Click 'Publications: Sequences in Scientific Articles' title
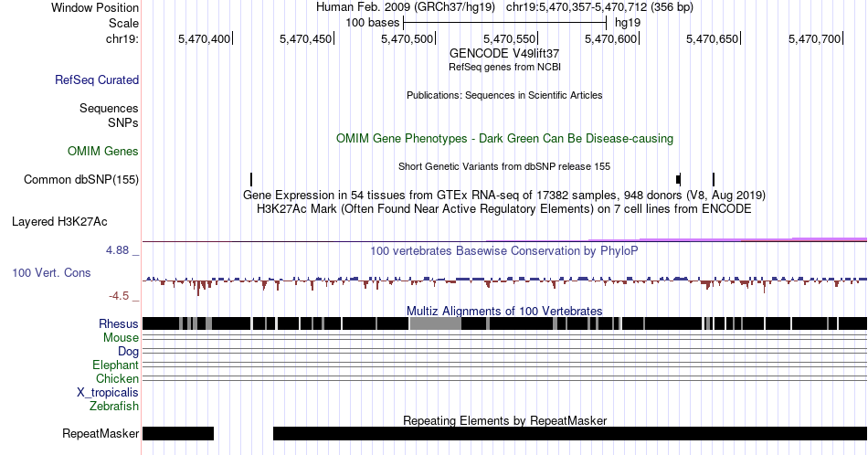 coord(504,95)
